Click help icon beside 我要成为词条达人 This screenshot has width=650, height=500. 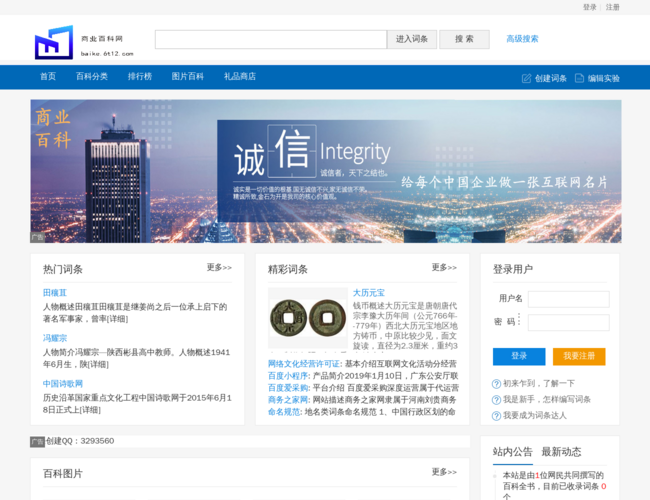coord(497,416)
